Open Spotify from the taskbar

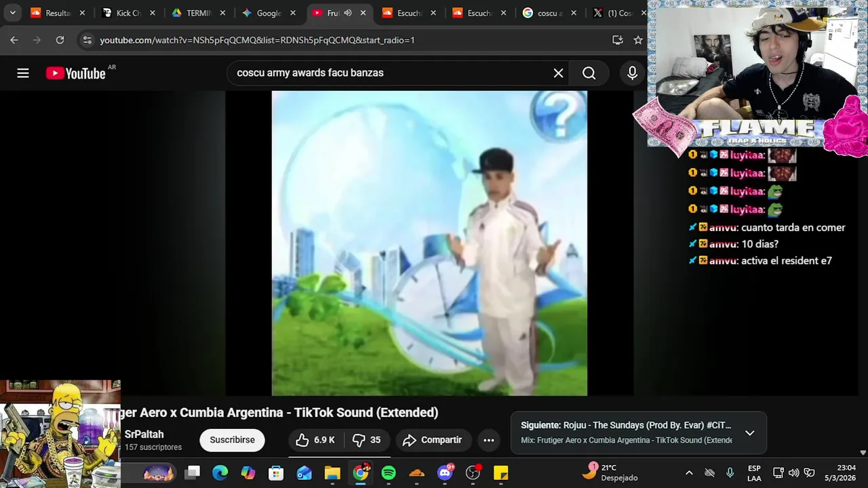tap(389, 473)
